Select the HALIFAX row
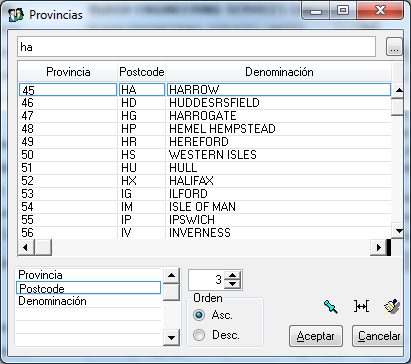 pyautogui.click(x=205, y=181)
